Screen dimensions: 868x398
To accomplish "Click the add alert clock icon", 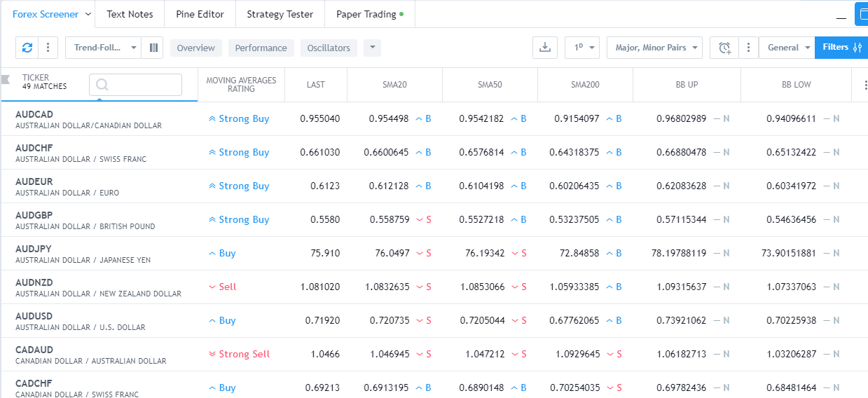I will (724, 48).
